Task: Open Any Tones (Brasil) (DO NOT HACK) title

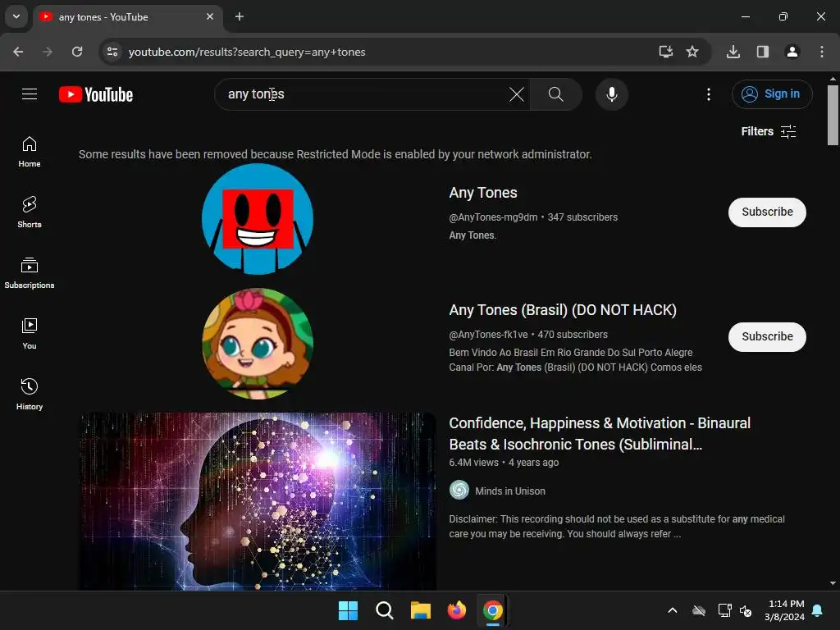Action: click(x=563, y=310)
